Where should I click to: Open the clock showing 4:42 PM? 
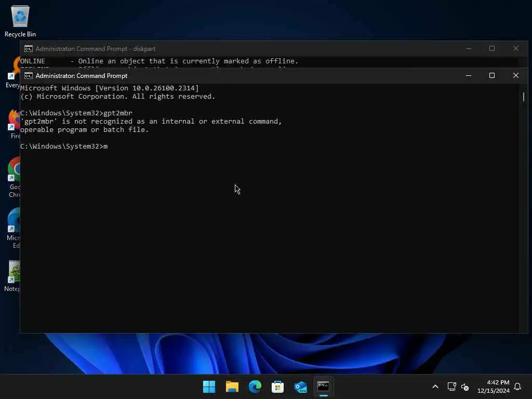pyautogui.click(x=494, y=387)
